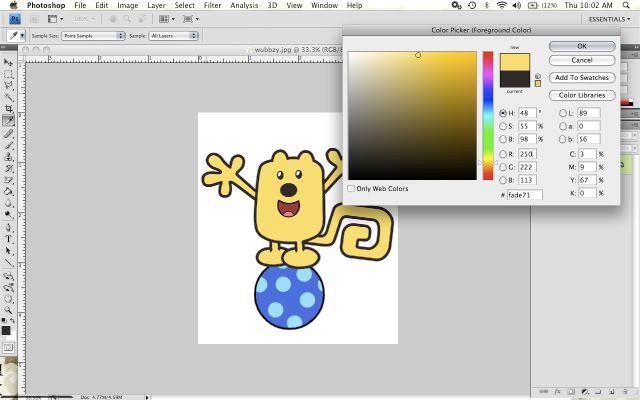Viewport: 640px width, 400px height.
Task: Open the Screen Mode dropdown
Action: (x=191, y=19)
